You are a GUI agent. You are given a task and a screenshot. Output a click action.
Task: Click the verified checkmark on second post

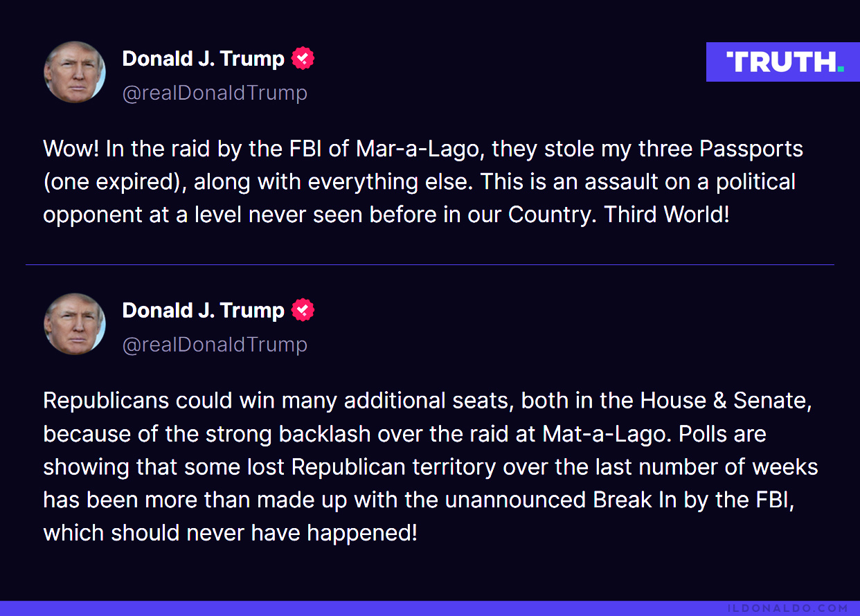click(x=303, y=311)
